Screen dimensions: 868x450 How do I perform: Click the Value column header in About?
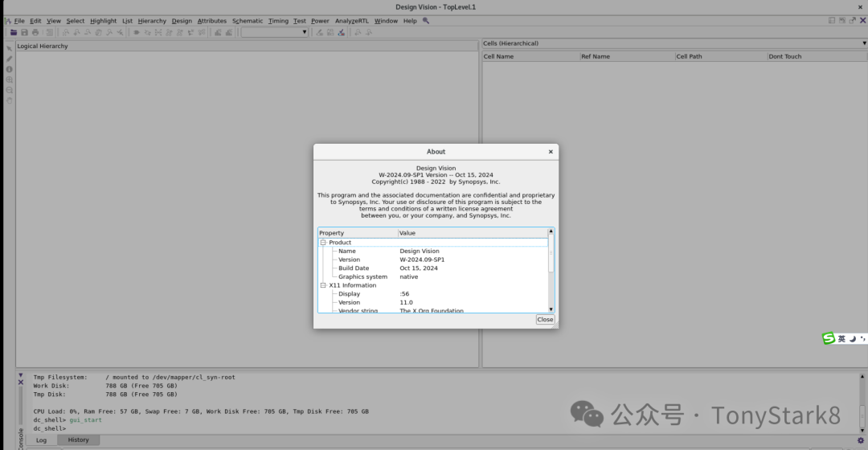coord(473,233)
